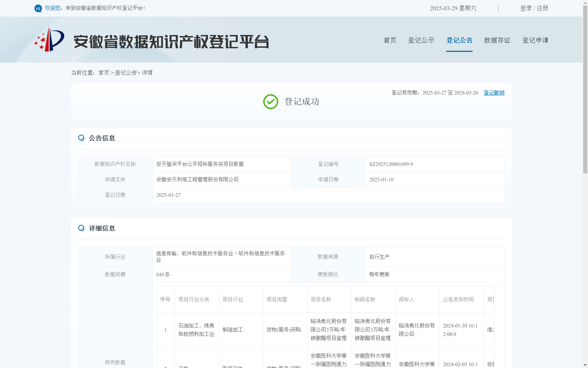Click the 项目类型 column header
588x368 pixels.
[277, 300]
